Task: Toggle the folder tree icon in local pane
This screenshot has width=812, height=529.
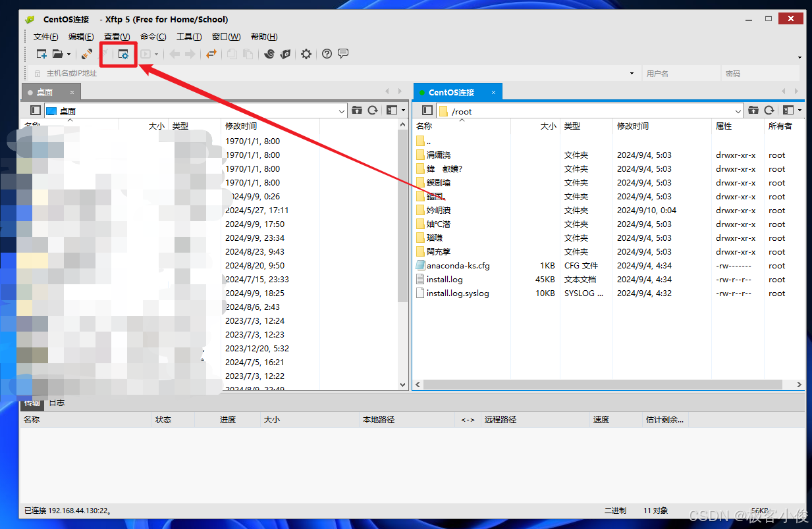Action: 36,111
